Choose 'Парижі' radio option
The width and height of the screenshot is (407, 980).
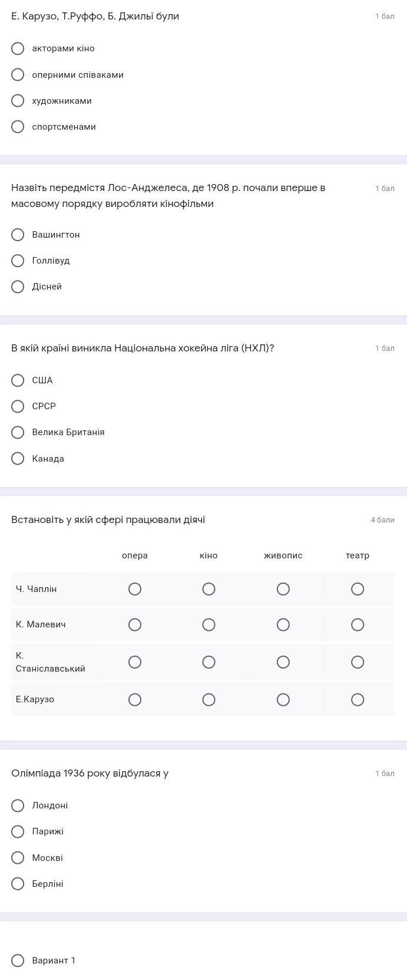18,831
